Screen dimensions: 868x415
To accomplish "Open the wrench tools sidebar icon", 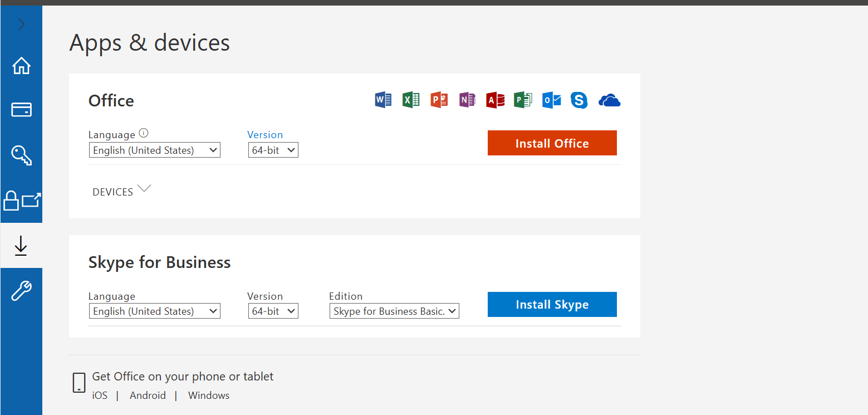I will click(x=21, y=290).
